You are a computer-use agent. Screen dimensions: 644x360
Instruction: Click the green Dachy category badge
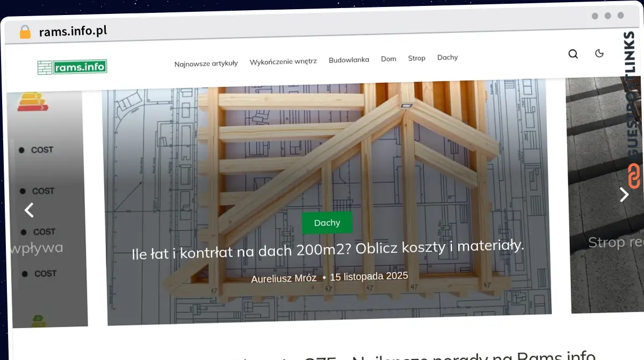coord(327,222)
